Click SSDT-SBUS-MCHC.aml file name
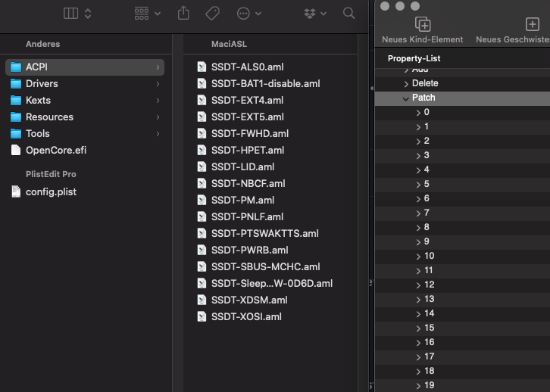The height and width of the screenshot is (392, 550). point(265,266)
